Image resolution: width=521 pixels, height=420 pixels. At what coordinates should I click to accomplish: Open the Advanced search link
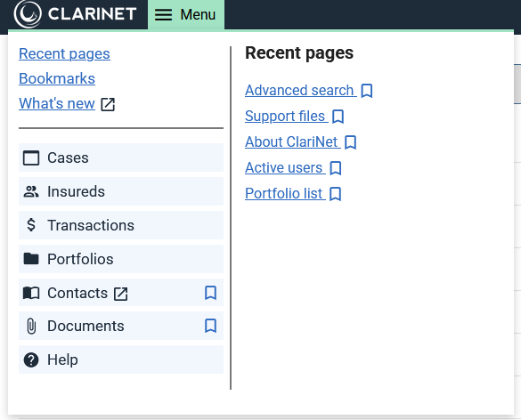tap(301, 90)
